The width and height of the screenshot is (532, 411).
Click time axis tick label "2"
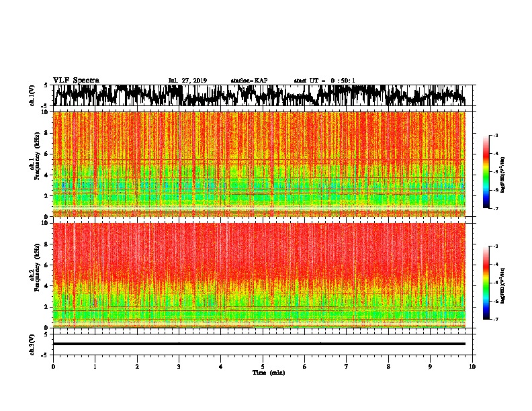tap(137, 367)
